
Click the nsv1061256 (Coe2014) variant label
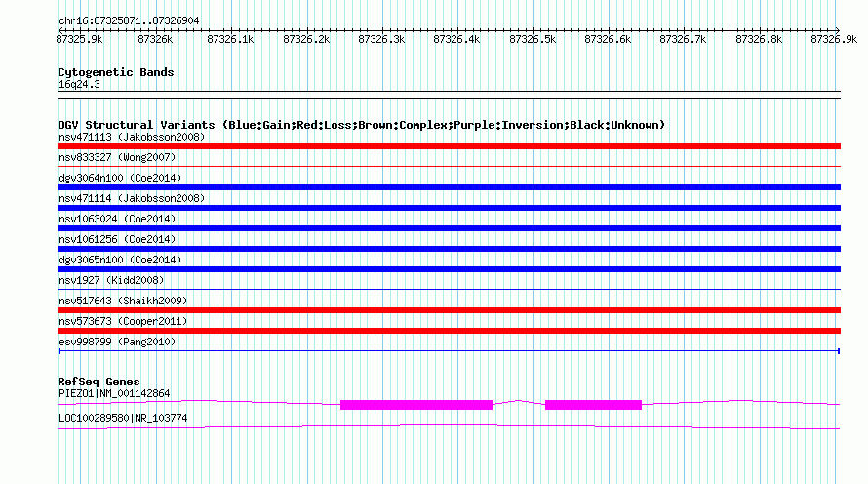(117, 239)
